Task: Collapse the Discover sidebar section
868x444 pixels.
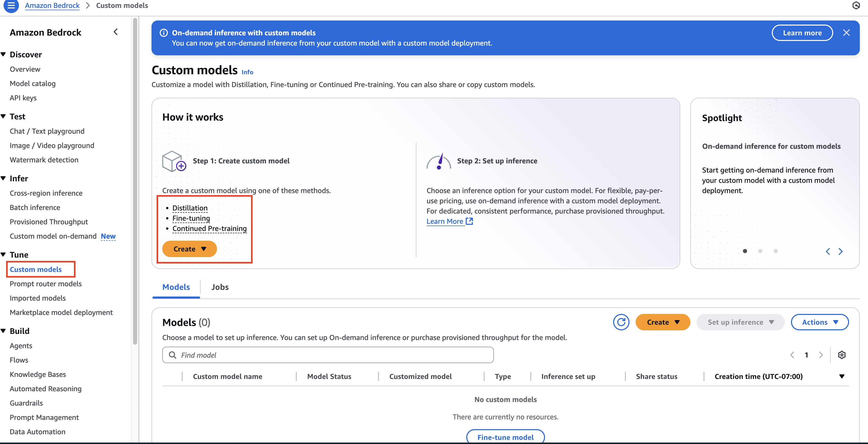Action: pos(4,54)
